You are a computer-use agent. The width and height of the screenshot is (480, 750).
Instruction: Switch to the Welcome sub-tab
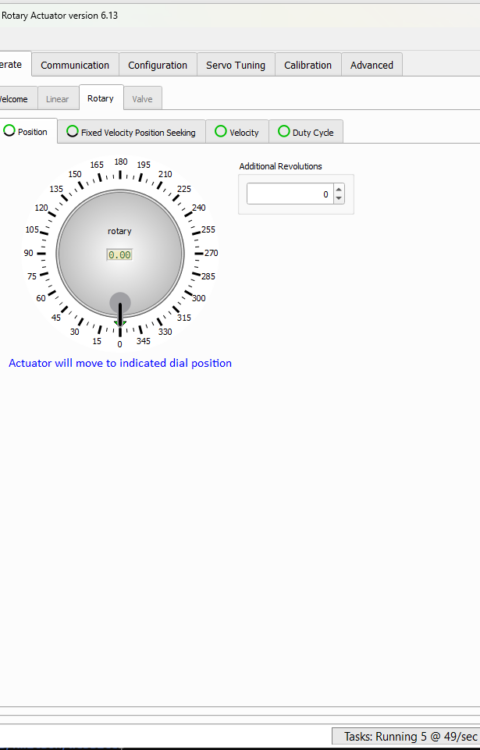14,99
